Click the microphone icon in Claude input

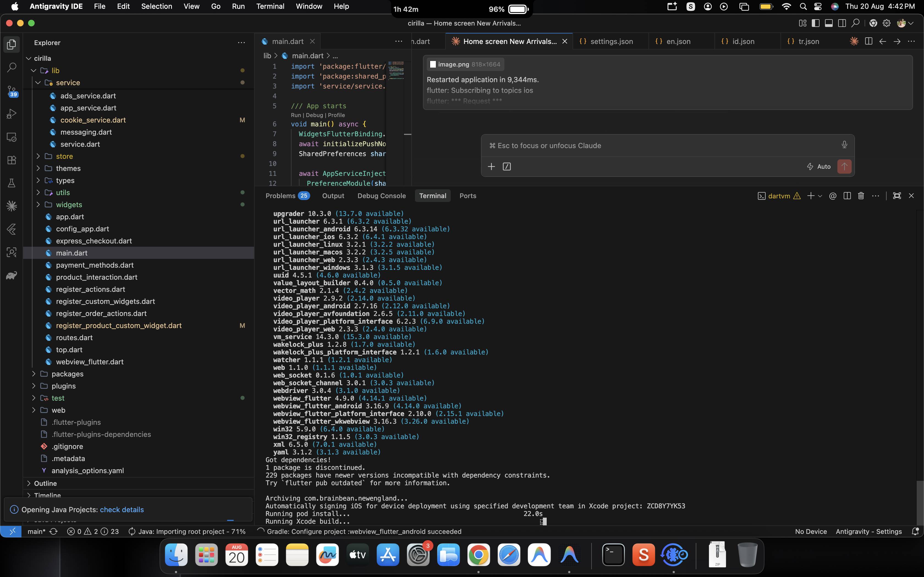844,145
